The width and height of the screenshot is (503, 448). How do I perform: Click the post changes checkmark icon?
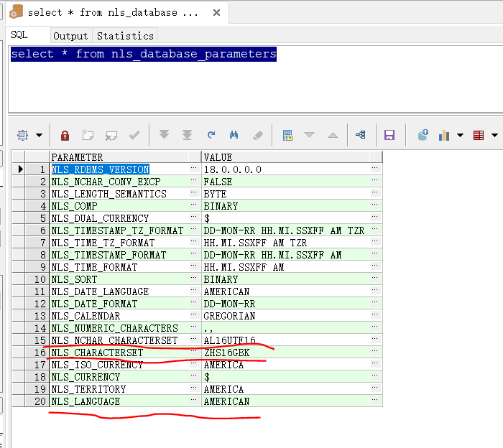click(x=134, y=135)
